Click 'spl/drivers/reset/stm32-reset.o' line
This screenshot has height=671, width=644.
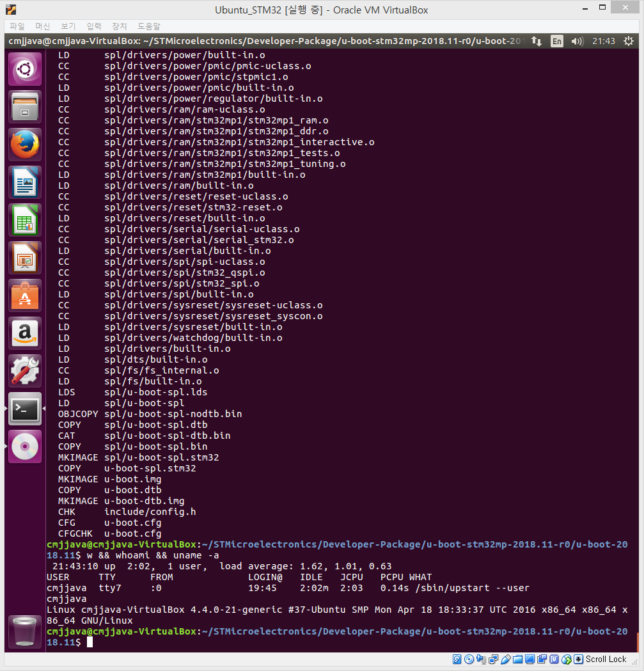pos(193,207)
